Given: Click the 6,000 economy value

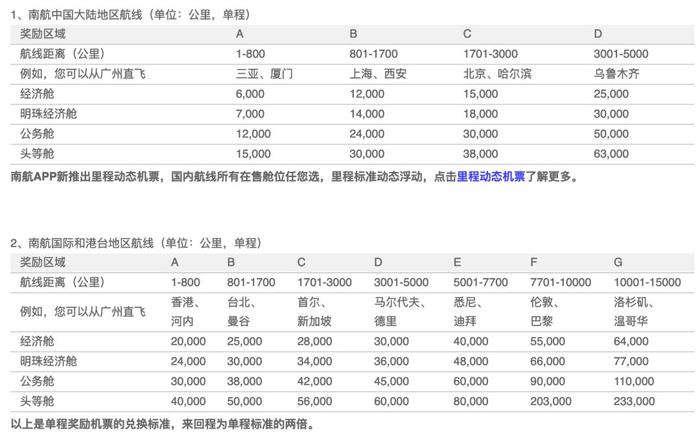Looking at the screenshot, I should pos(250,94).
